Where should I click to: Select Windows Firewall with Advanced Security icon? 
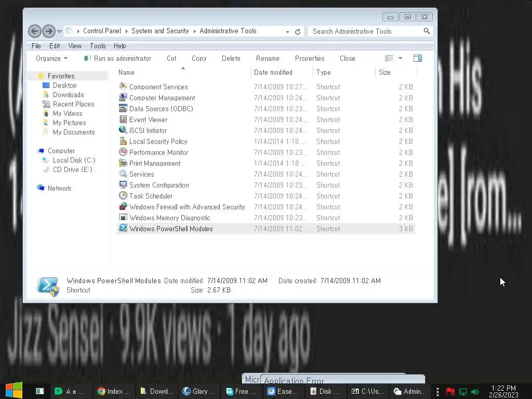(x=123, y=207)
